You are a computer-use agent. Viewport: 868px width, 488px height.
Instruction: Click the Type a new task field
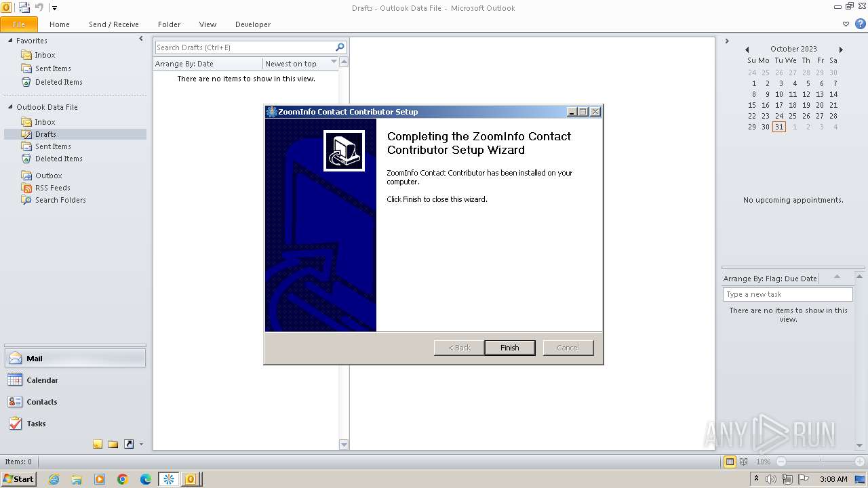[x=787, y=294]
